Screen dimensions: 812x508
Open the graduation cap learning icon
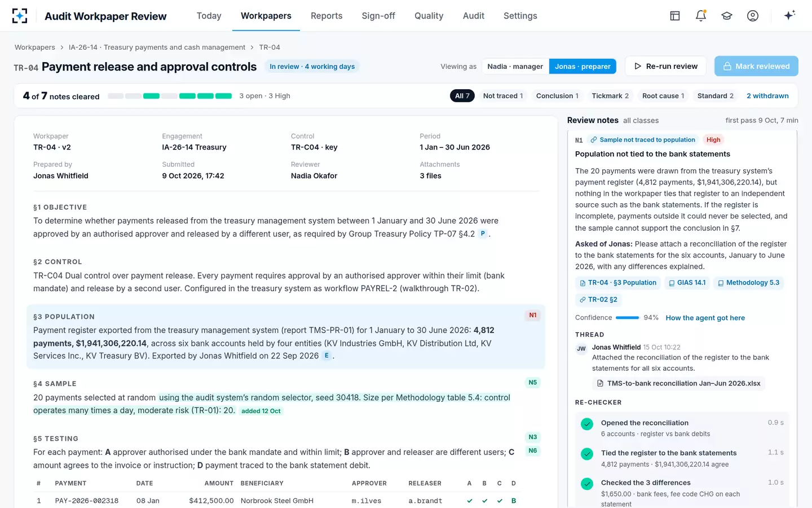point(727,16)
